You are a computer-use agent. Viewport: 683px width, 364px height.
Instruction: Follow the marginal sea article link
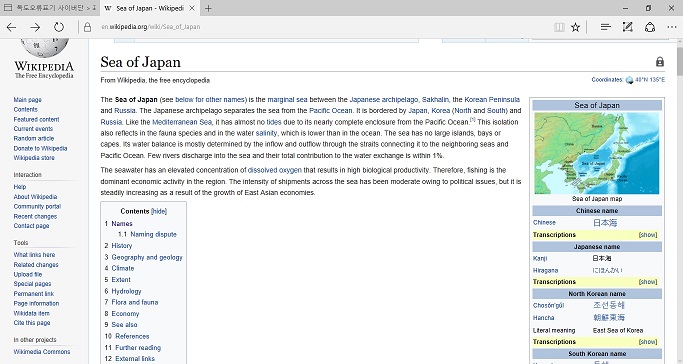coord(287,100)
